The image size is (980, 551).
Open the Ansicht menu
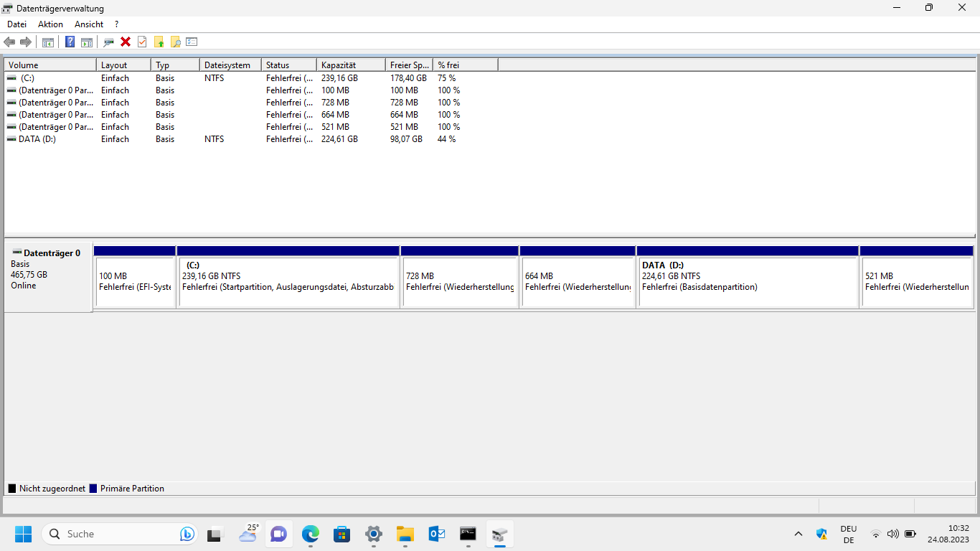[89, 24]
